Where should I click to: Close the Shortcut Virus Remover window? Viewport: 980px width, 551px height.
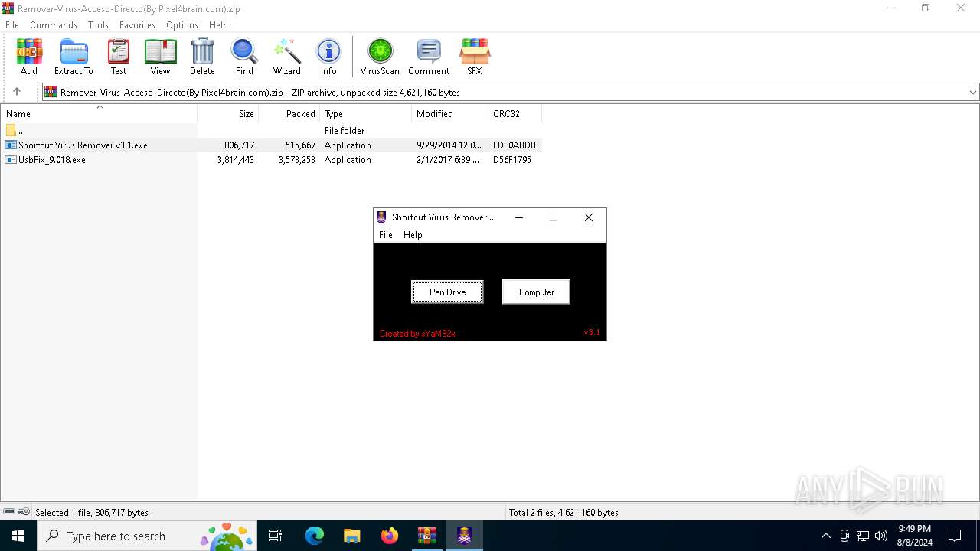coord(589,217)
